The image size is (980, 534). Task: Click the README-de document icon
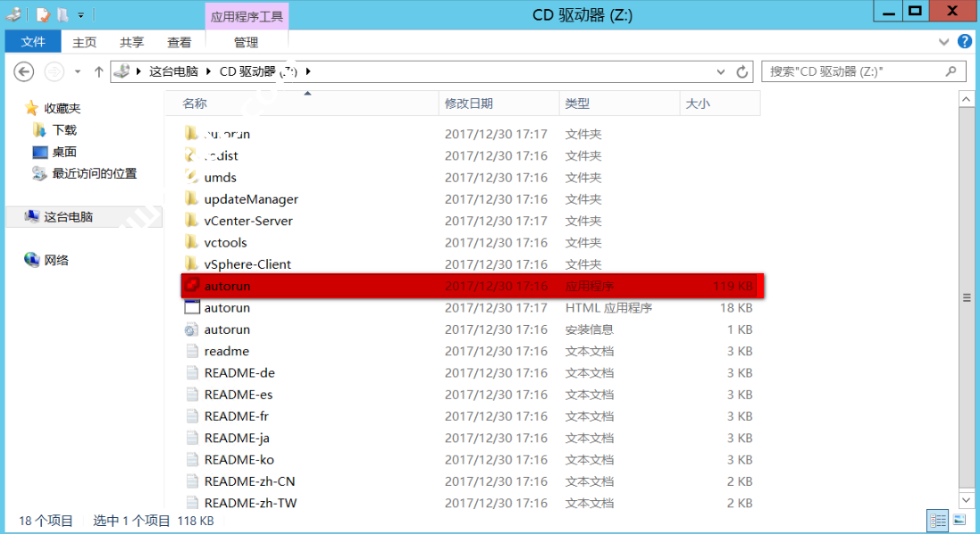click(x=192, y=373)
